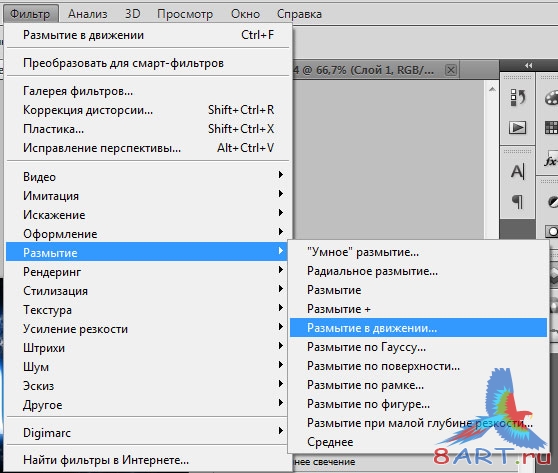Open the Actions panel play icon
The width and height of the screenshot is (558, 473).
tap(517, 127)
